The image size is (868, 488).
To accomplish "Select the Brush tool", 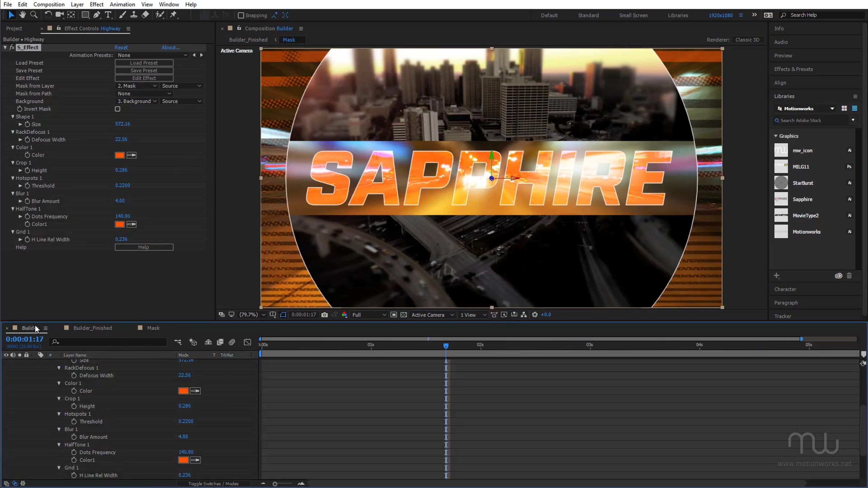I will (123, 15).
